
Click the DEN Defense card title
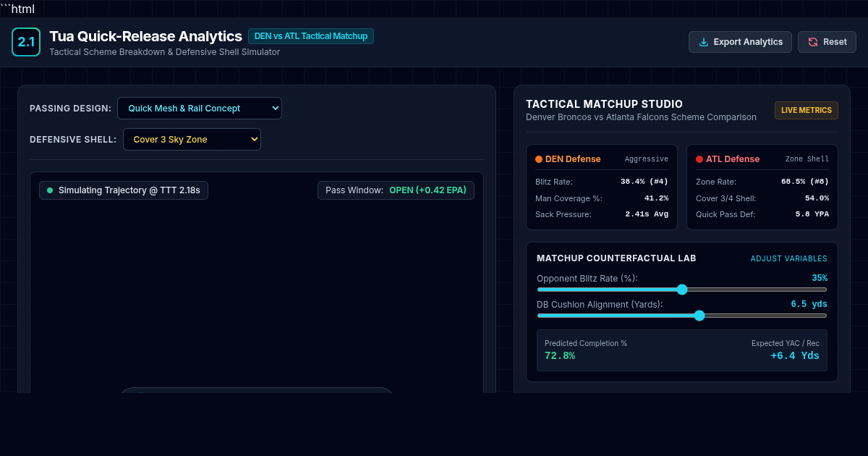pos(573,159)
